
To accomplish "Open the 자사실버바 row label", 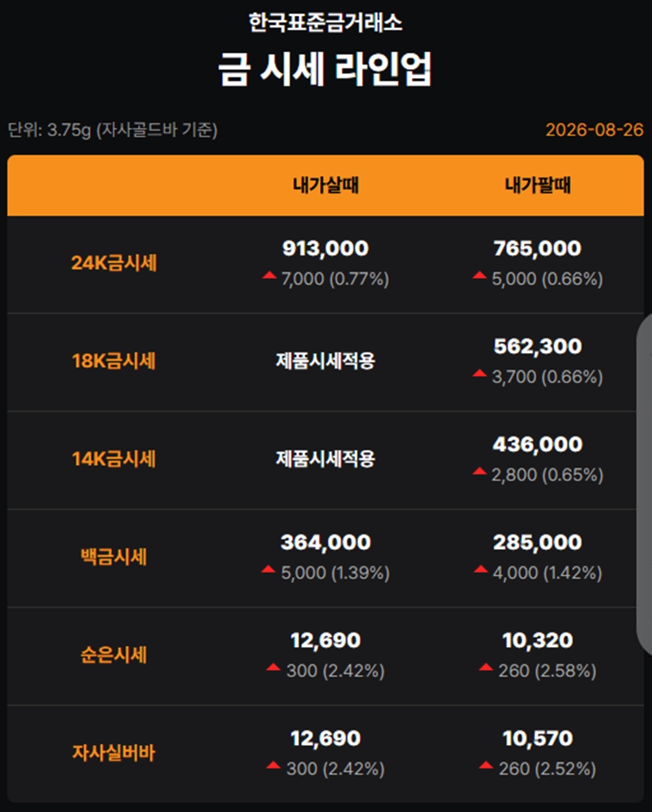I will tap(114, 753).
